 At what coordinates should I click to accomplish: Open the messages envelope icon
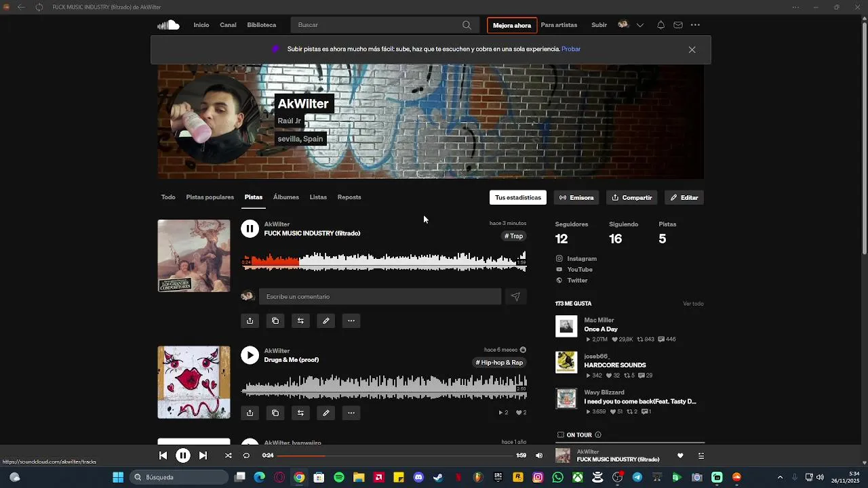[678, 25]
